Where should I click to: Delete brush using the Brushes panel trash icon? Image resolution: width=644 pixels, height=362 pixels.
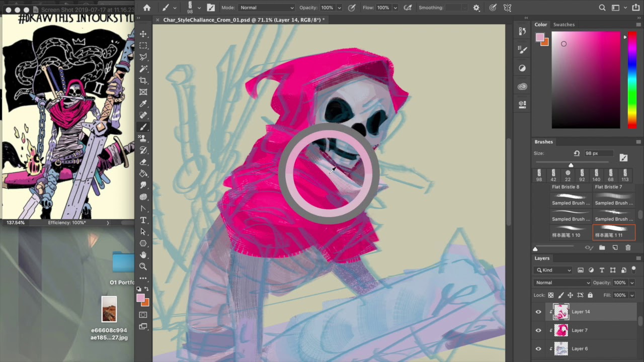coord(628,248)
